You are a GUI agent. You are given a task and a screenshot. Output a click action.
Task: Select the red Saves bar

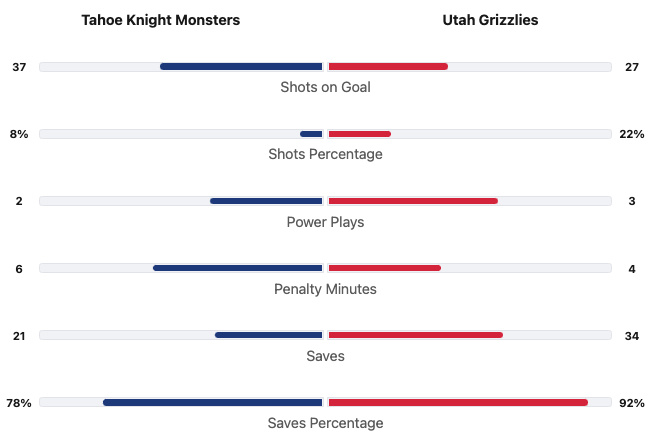(x=415, y=335)
